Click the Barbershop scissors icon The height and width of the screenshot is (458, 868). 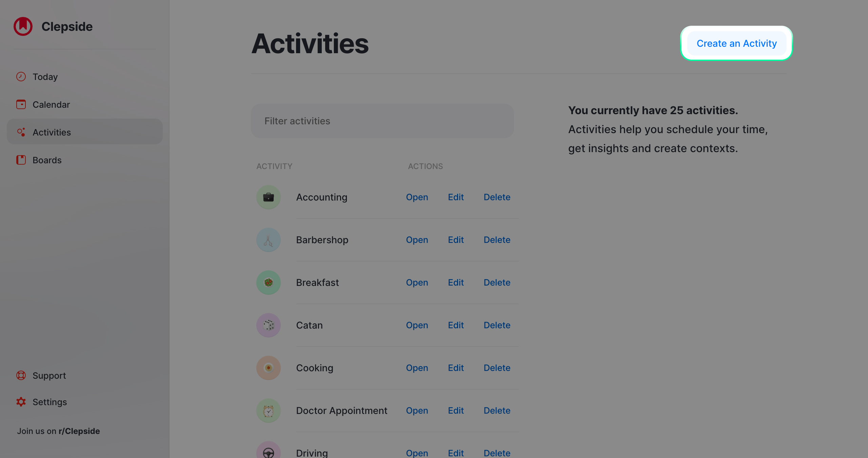tap(268, 240)
